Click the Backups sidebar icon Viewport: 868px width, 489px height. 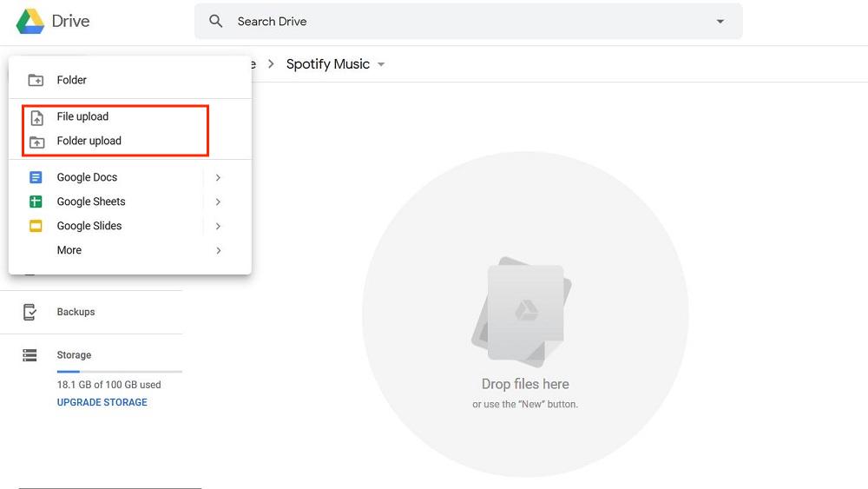(x=30, y=312)
